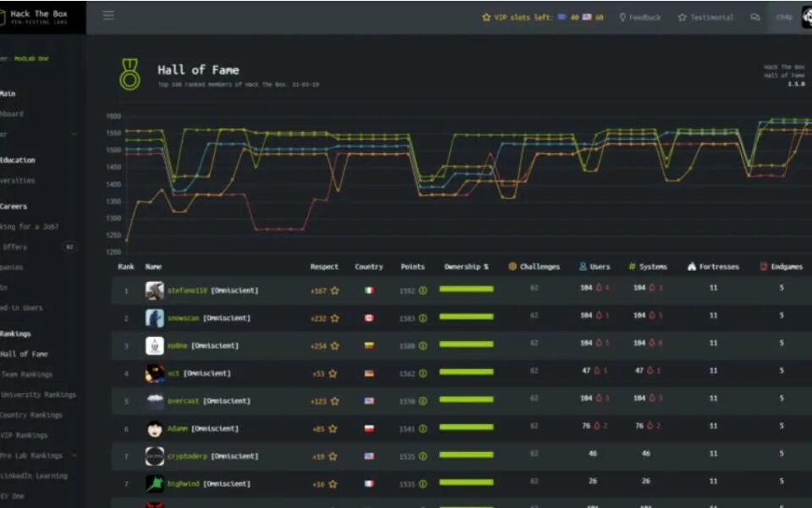Open the hamburger menu in top bar
812x508 pixels.
(108, 15)
